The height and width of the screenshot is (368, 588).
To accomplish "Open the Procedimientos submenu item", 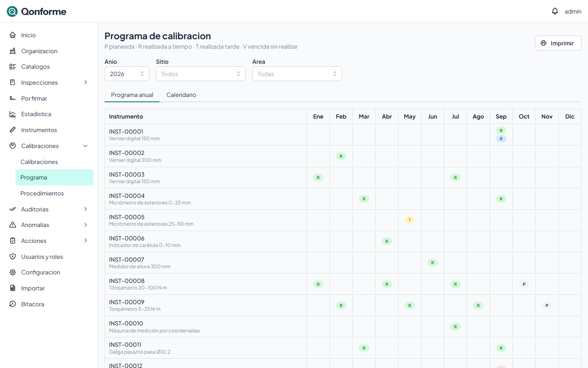I will point(54,193).
